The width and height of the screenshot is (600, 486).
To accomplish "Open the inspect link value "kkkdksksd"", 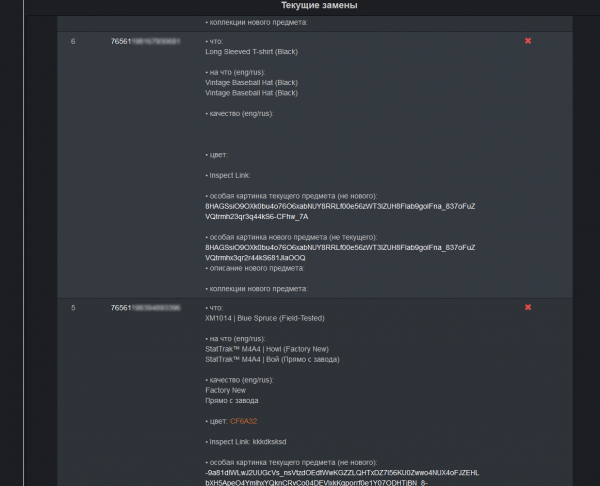I will pos(269,441).
